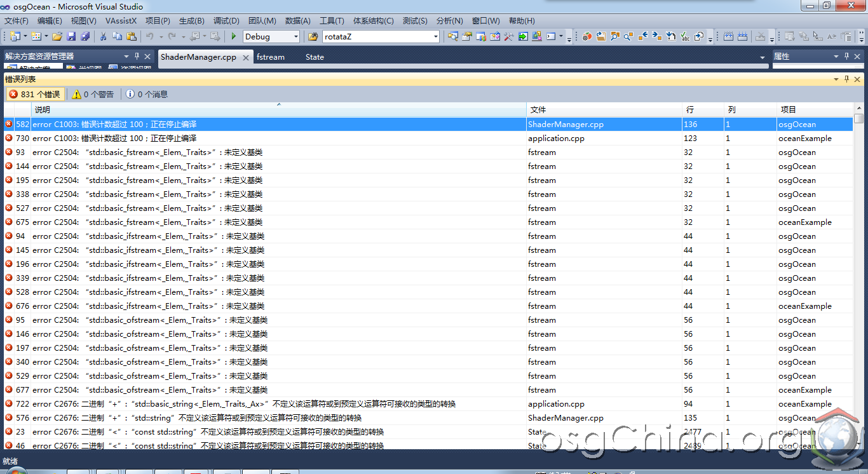Screen dimensions: 868x474
Task: Toggle auto-hide pin on 属性 panel
Action: [846, 57]
